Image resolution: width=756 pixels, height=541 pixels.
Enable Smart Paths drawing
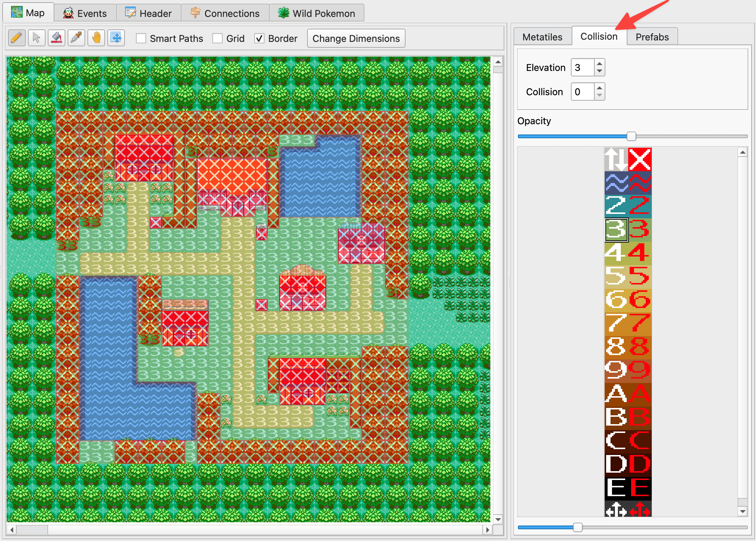141,38
